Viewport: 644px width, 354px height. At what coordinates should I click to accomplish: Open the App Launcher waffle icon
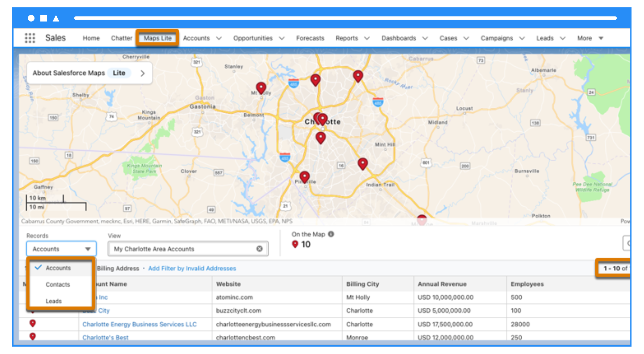[x=29, y=38]
